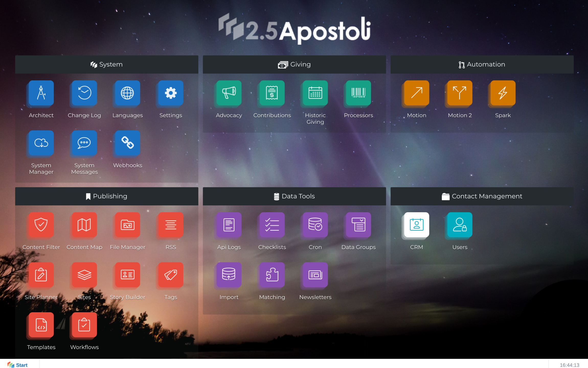588x368 pixels.
Task: Open the CRM contact icon
Action: [416, 225]
